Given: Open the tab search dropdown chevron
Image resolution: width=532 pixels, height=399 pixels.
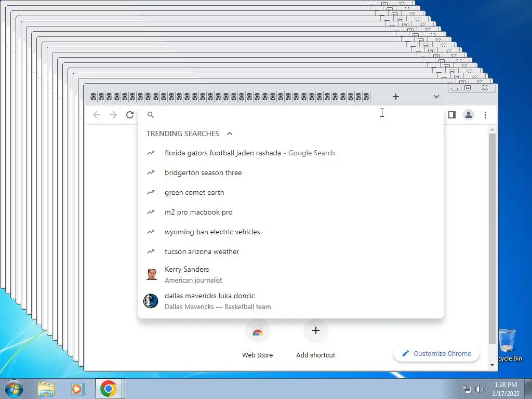Looking at the screenshot, I should [x=436, y=97].
